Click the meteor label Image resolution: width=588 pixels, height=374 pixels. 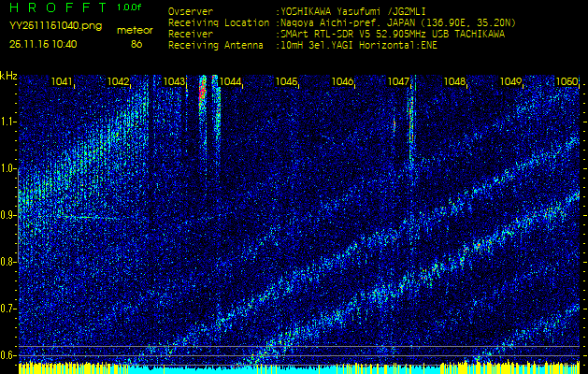pos(135,31)
